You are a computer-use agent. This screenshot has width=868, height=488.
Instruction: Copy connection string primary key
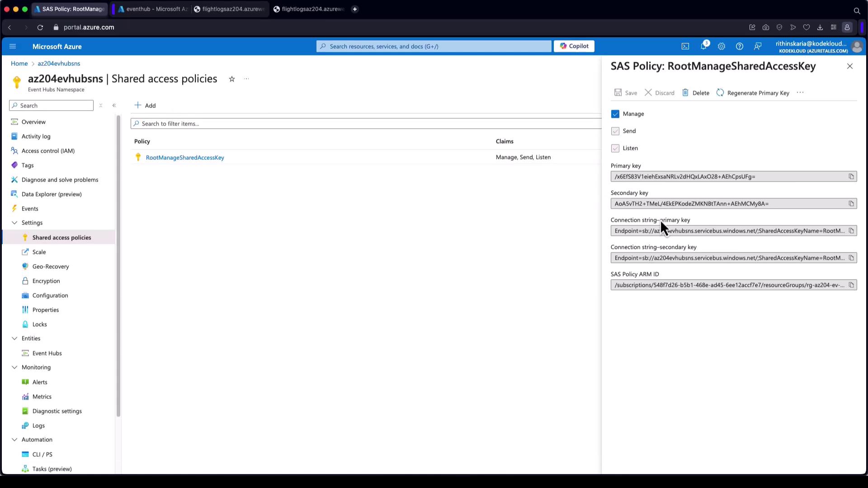point(851,231)
